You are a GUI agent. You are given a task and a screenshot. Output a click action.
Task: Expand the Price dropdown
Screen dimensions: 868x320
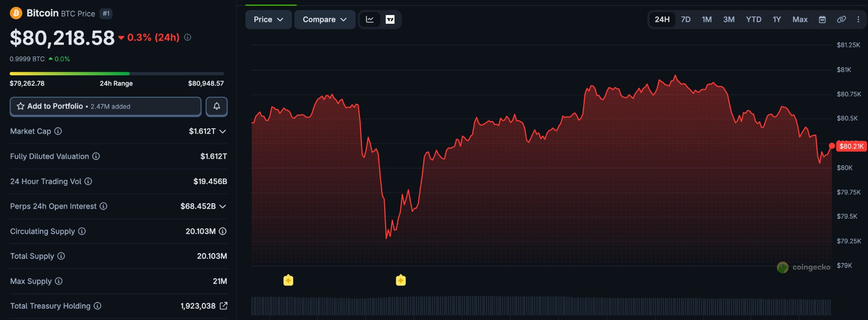(x=269, y=20)
